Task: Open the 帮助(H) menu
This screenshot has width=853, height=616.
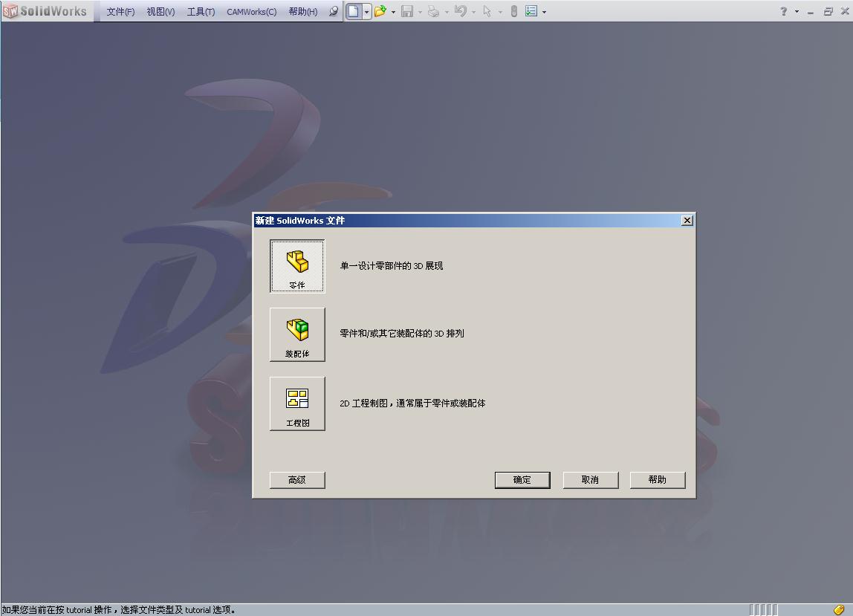Action: click(x=303, y=11)
